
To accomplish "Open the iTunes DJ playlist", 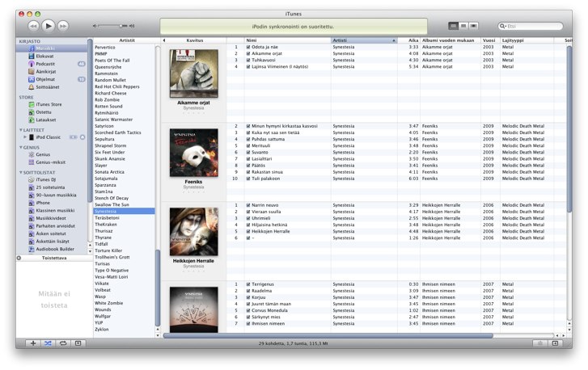I will 46,179.
